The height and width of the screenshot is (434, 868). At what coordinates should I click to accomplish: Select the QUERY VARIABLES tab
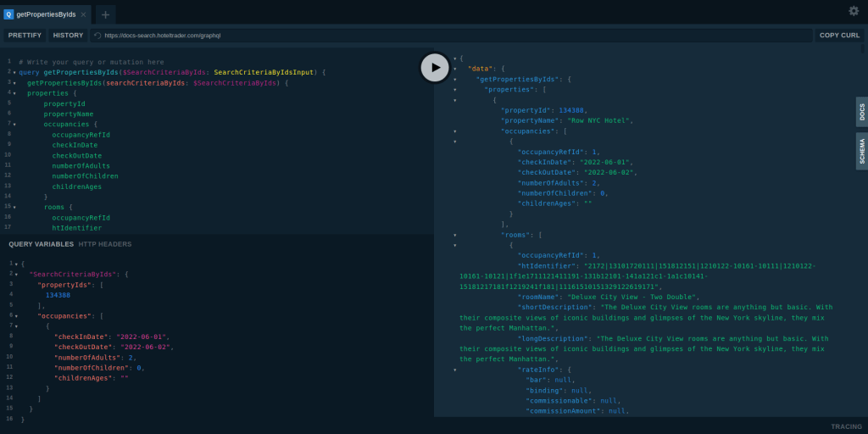coord(41,244)
